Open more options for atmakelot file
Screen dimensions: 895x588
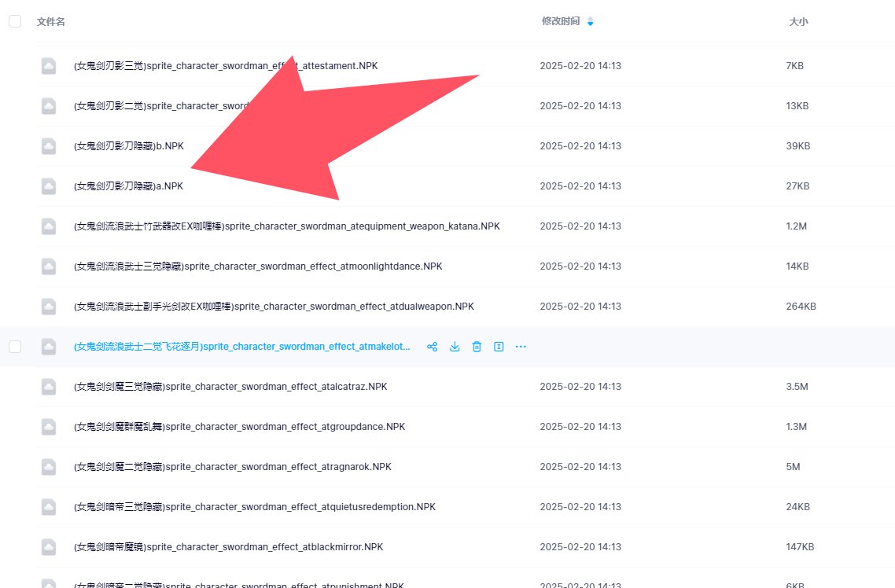tap(521, 347)
